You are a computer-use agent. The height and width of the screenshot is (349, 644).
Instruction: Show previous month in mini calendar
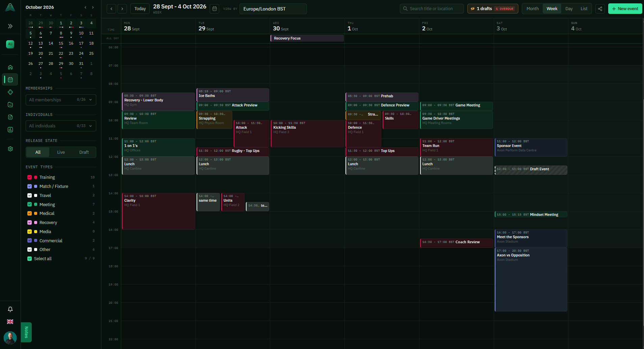(x=85, y=7)
